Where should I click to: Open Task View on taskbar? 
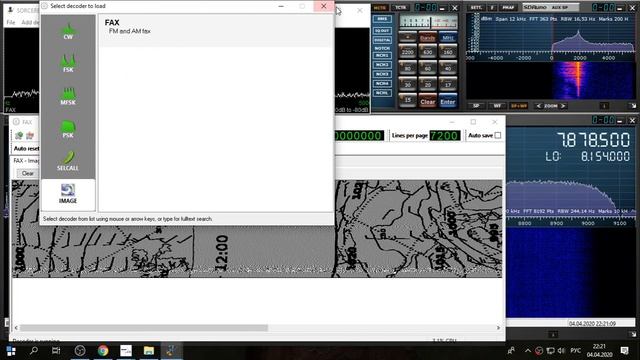click(56, 351)
